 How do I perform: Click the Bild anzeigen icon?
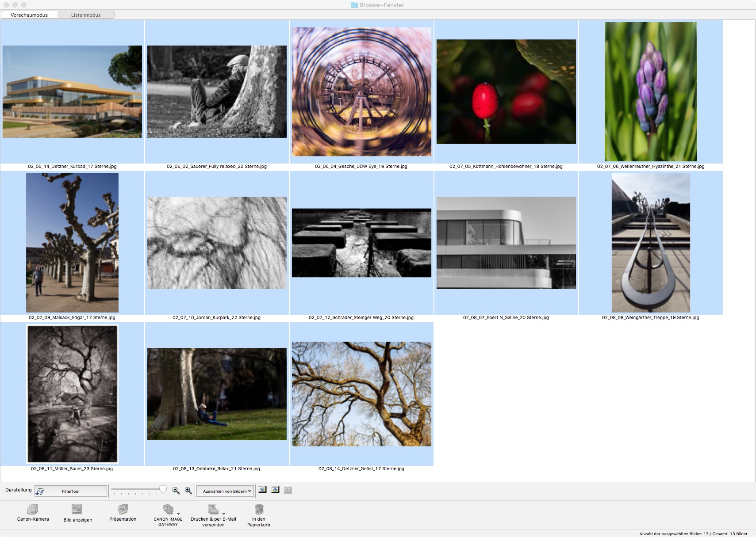tap(77, 510)
